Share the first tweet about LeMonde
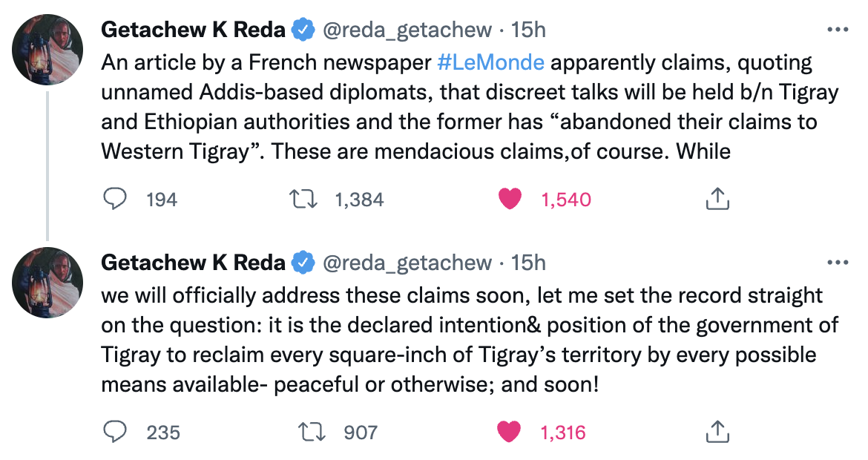The image size is (868, 460). point(717,199)
